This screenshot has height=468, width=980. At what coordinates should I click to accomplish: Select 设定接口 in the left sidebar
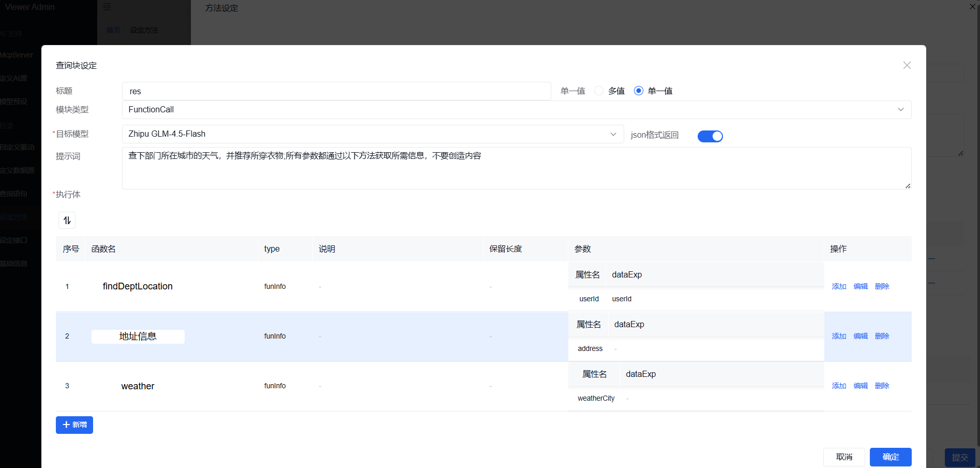[x=16, y=240]
